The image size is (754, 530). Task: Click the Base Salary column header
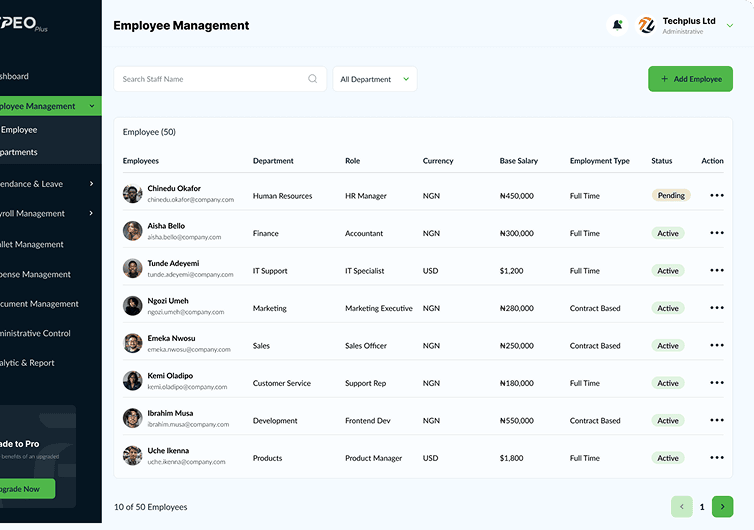[x=519, y=161]
